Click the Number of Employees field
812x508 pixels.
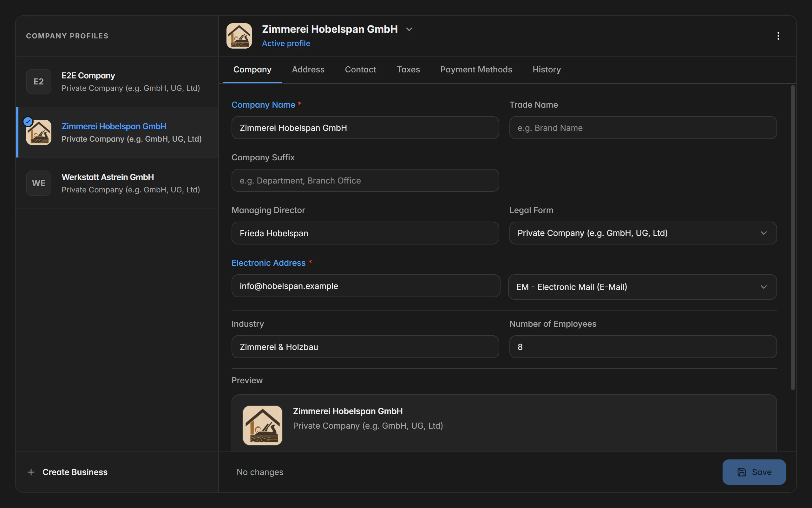pos(643,347)
